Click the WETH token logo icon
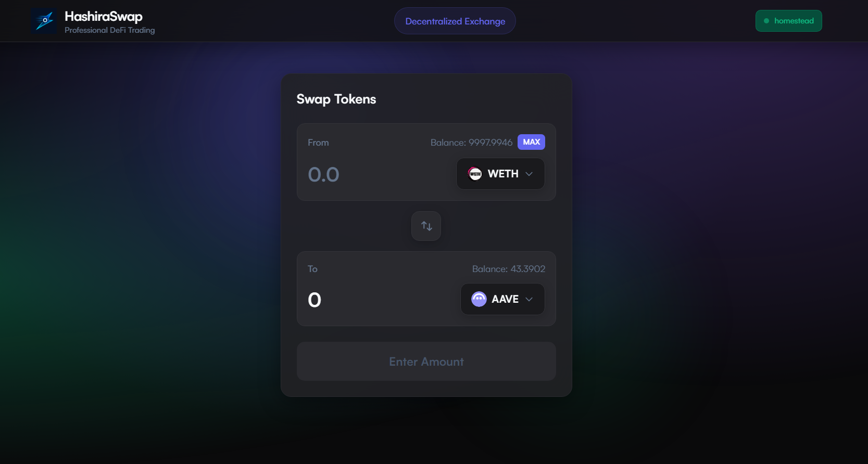The width and height of the screenshot is (868, 464). pyautogui.click(x=475, y=174)
